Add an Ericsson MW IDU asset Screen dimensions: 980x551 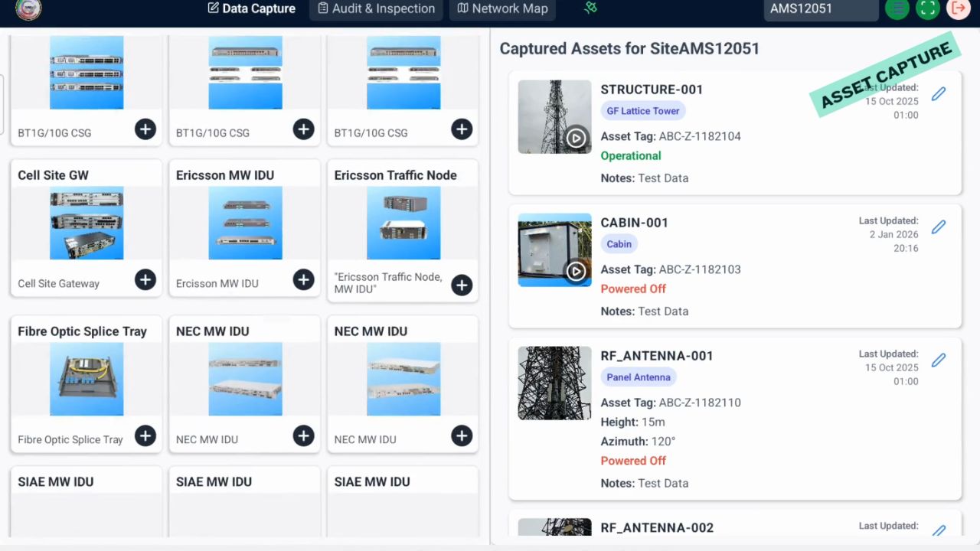[x=304, y=280]
